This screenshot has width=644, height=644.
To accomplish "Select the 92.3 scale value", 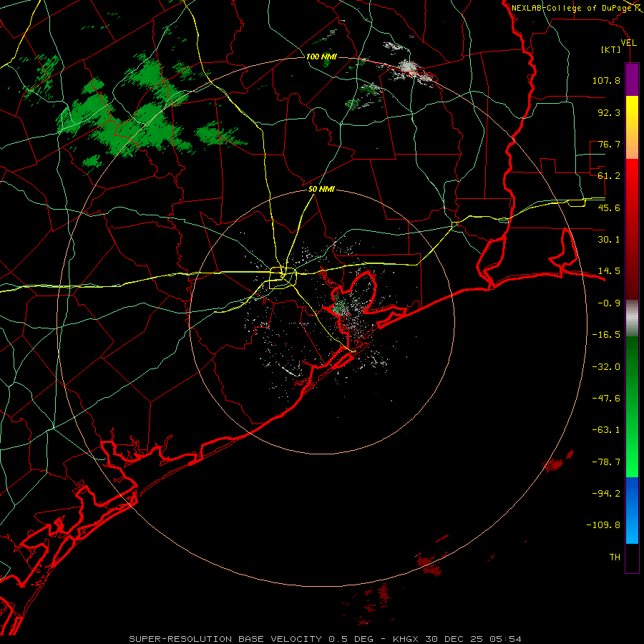I will 609,112.
